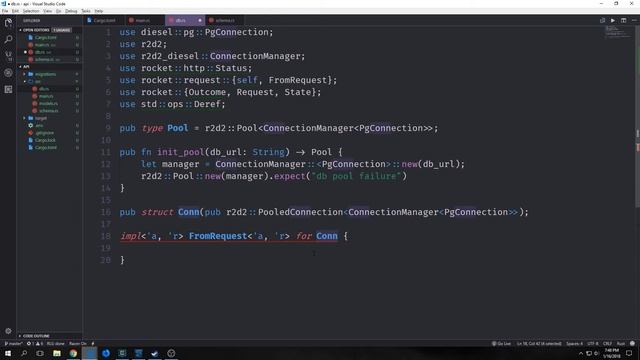640x360 pixels.
Task: Click the CRLF line ending indicator
Action: [x=607, y=343]
